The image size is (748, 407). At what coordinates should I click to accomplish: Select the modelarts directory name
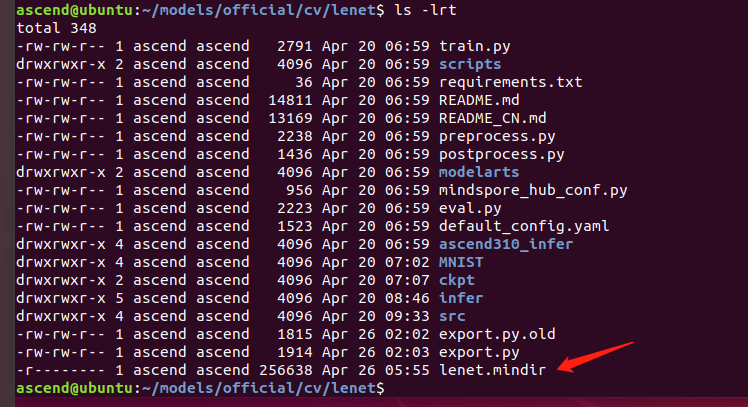[480, 172]
